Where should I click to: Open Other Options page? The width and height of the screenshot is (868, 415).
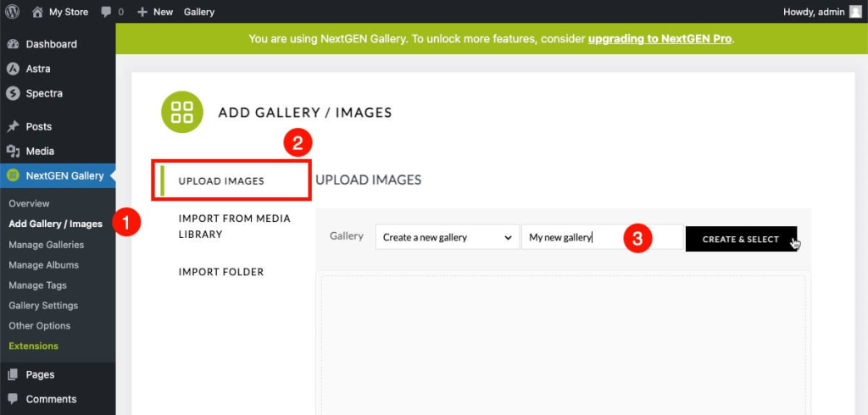point(39,326)
